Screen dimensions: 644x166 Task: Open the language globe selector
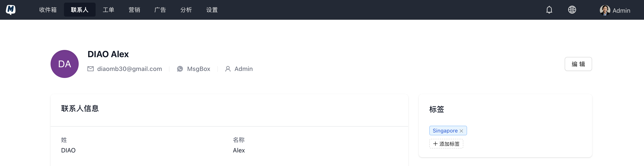click(x=572, y=10)
